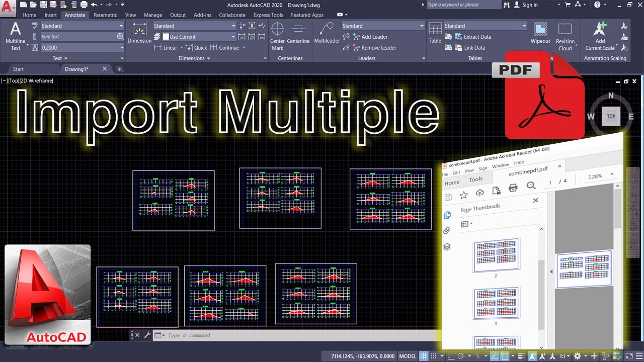Open the Express Tools ribbon tab
This screenshot has width=644, height=362.
(x=268, y=15)
